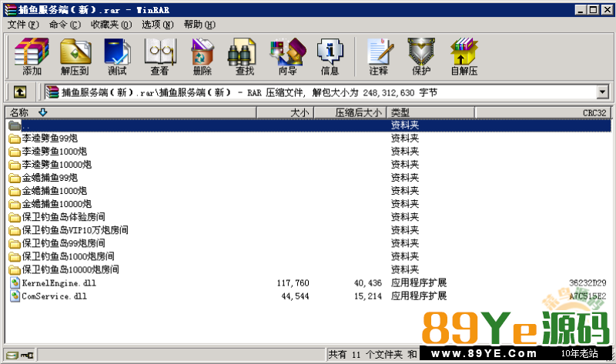Show archive Info (信息) icon
This screenshot has height=364, width=616.
point(330,56)
